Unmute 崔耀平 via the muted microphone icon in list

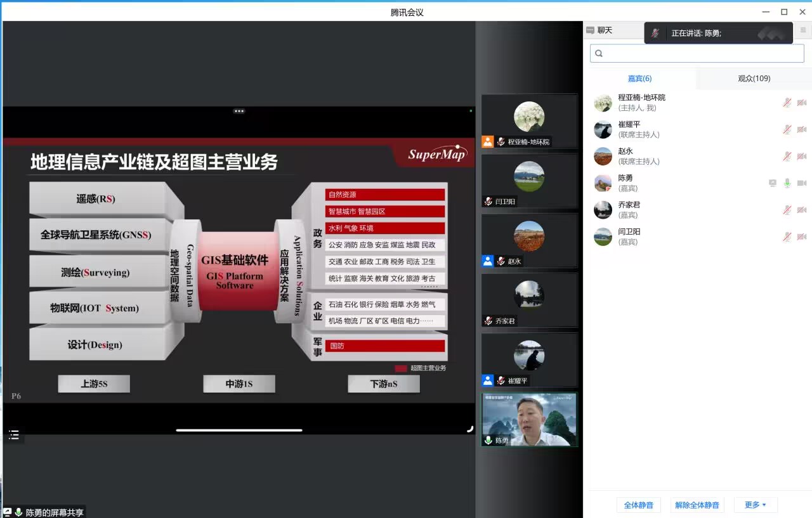pos(787,129)
